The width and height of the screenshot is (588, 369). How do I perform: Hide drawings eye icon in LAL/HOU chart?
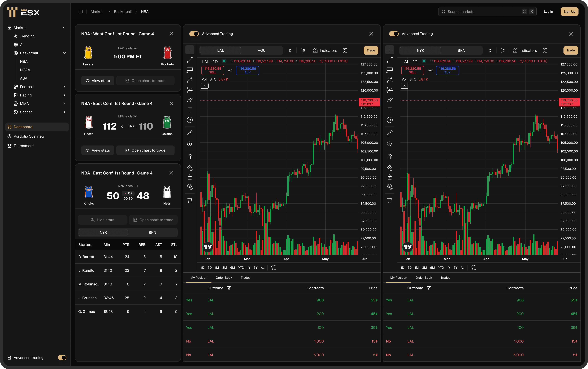190,187
